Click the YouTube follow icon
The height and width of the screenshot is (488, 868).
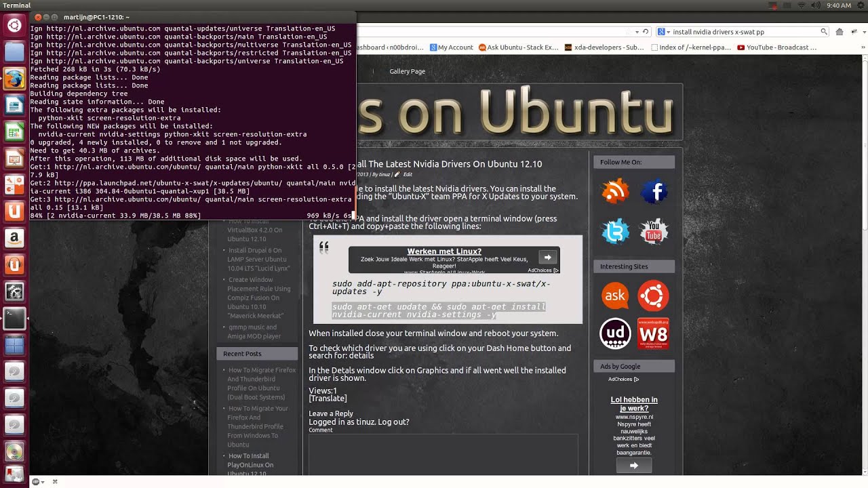(x=654, y=232)
